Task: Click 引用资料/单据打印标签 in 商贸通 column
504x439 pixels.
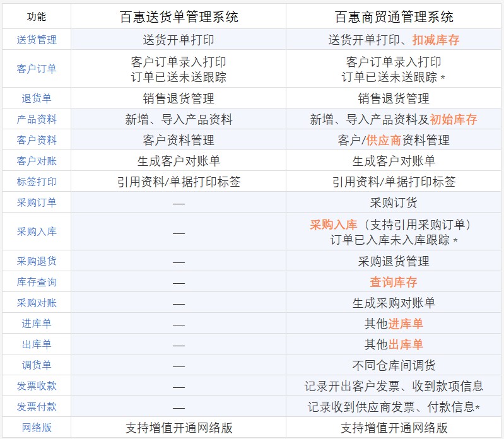Action: click(x=394, y=182)
